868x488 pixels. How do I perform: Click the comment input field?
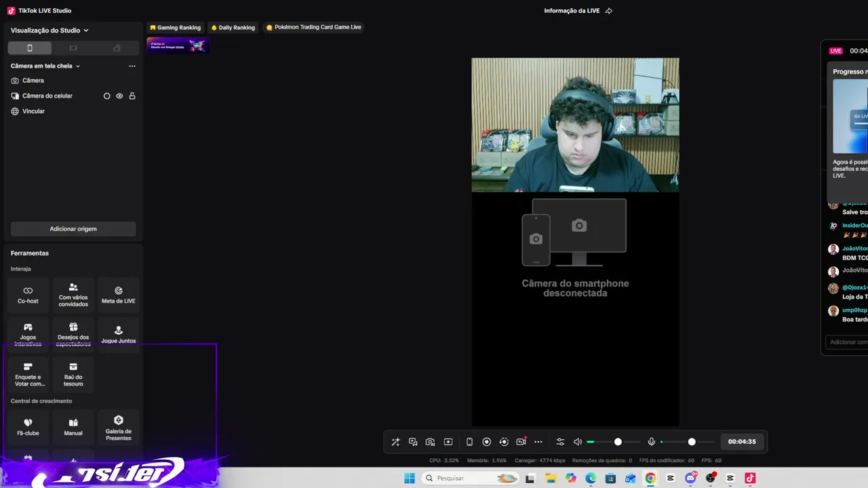pos(848,342)
